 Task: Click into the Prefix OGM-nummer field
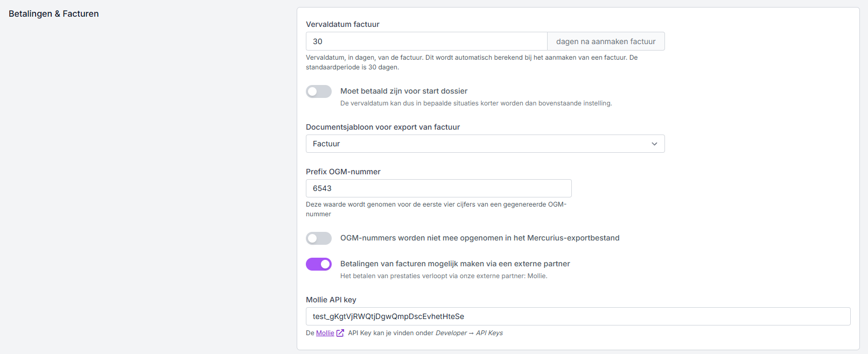pos(438,188)
